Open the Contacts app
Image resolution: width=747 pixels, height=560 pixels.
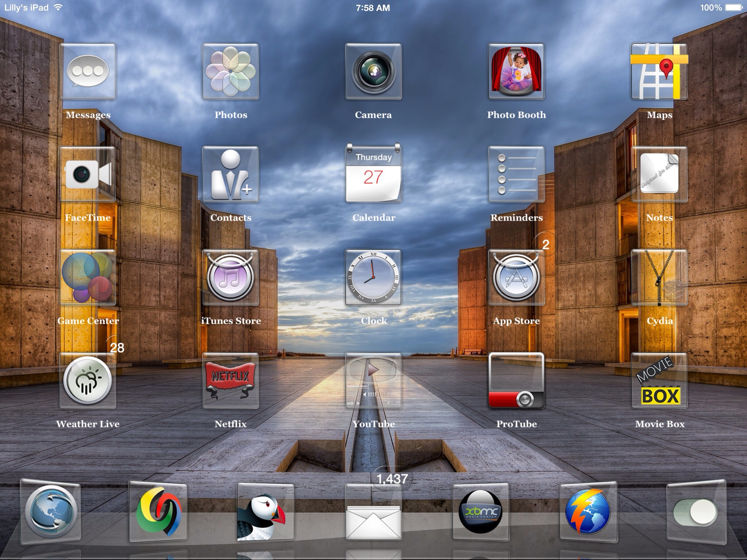[231, 174]
